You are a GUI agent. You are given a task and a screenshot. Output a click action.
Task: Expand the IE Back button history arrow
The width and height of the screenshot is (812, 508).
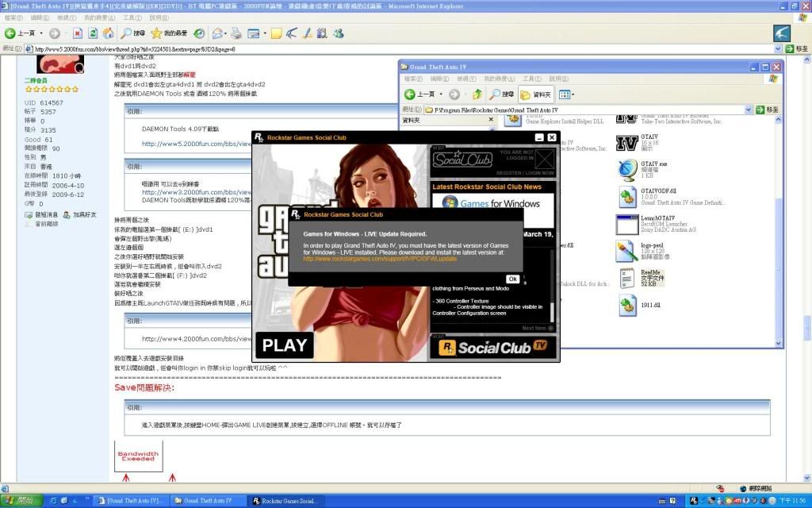(40, 33)
